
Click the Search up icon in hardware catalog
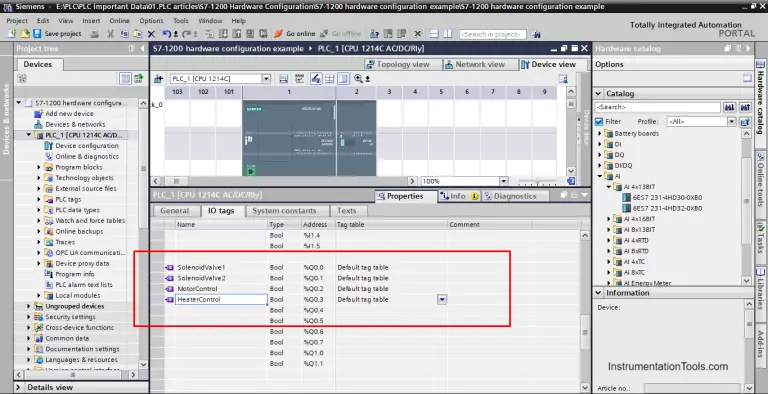pos(745,107)
